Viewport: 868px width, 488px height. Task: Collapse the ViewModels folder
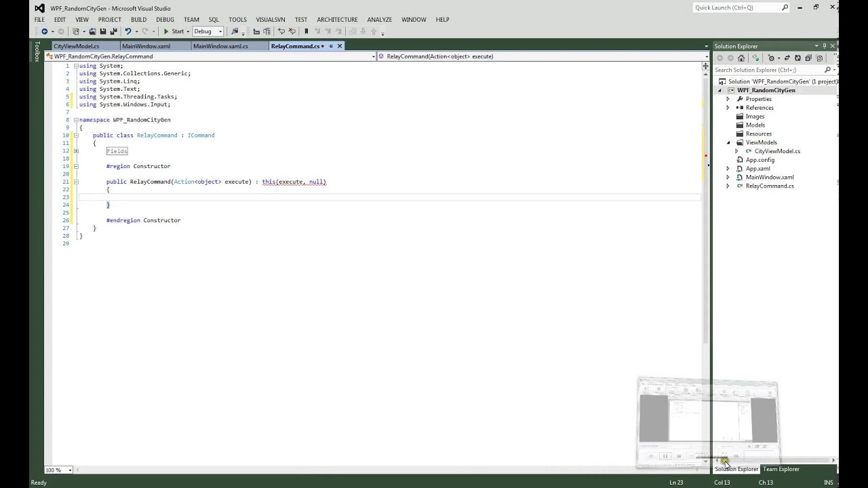click(728, 142)
